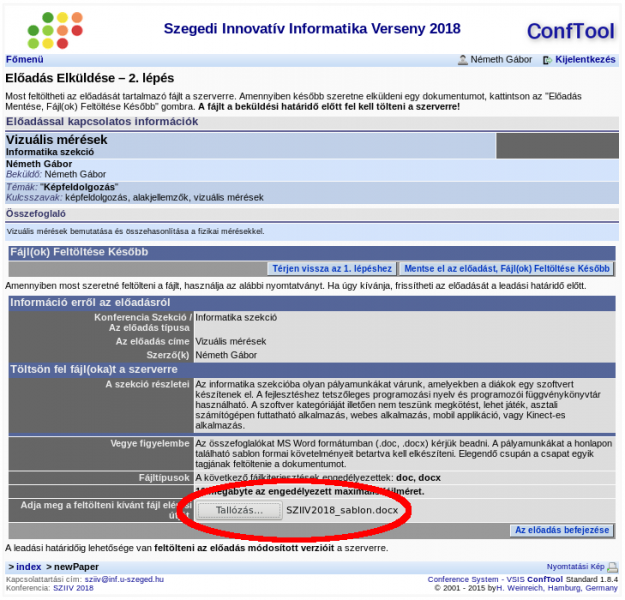The image size is (625, 600).
Task: Click the Az előadás befejezése button
Action: [561, 530]
